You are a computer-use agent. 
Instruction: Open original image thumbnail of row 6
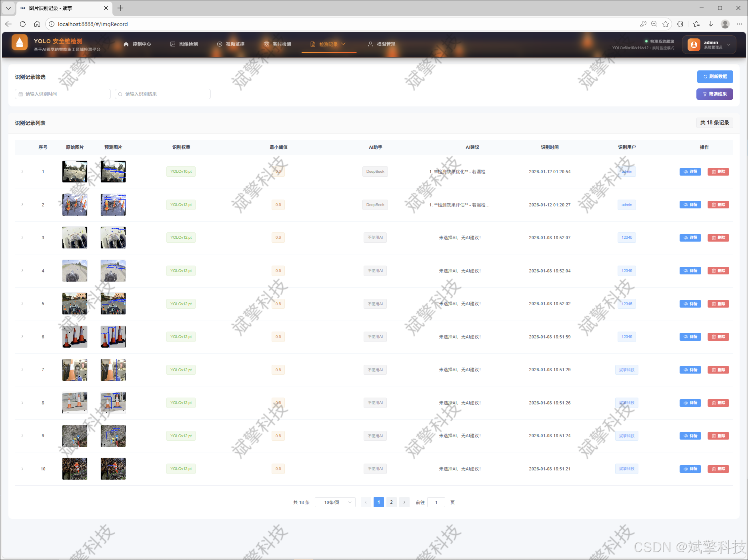point(75,337)
